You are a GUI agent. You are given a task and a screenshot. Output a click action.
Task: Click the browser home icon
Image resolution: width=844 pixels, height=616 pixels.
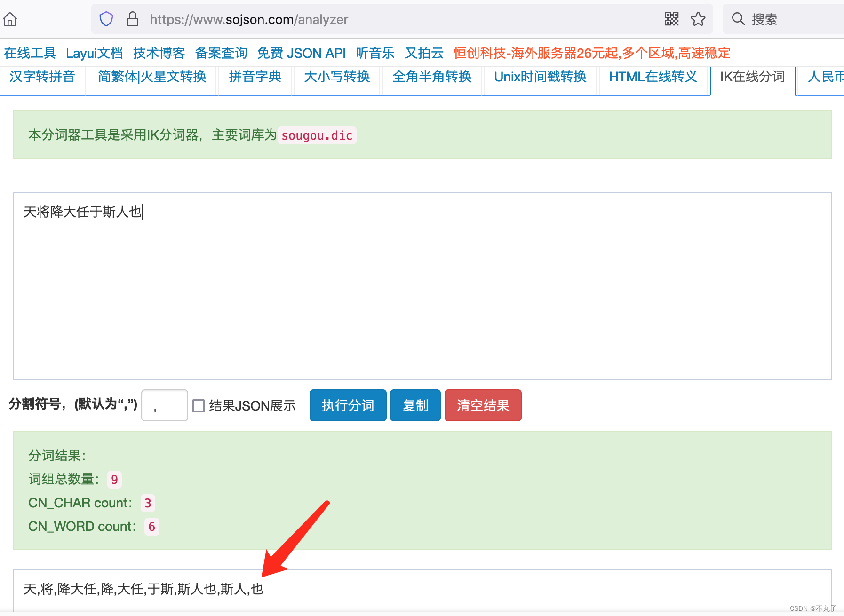point(10,19)
